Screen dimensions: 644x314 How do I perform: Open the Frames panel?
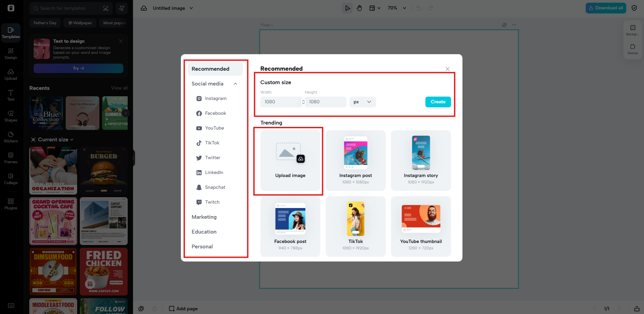[x=11, y=158]
